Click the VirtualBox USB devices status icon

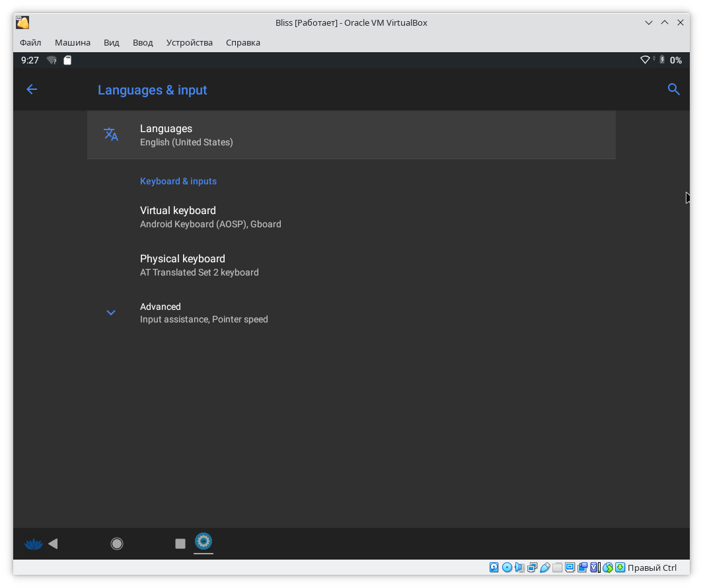coord(545,568)
